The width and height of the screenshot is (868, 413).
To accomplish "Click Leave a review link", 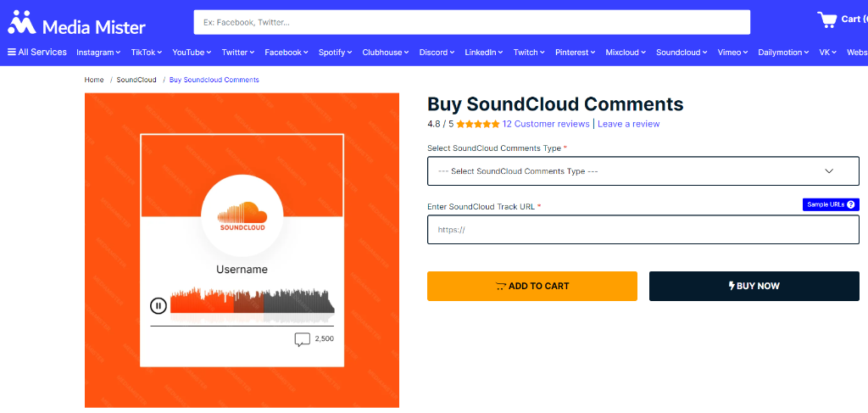I will point(628,124).
